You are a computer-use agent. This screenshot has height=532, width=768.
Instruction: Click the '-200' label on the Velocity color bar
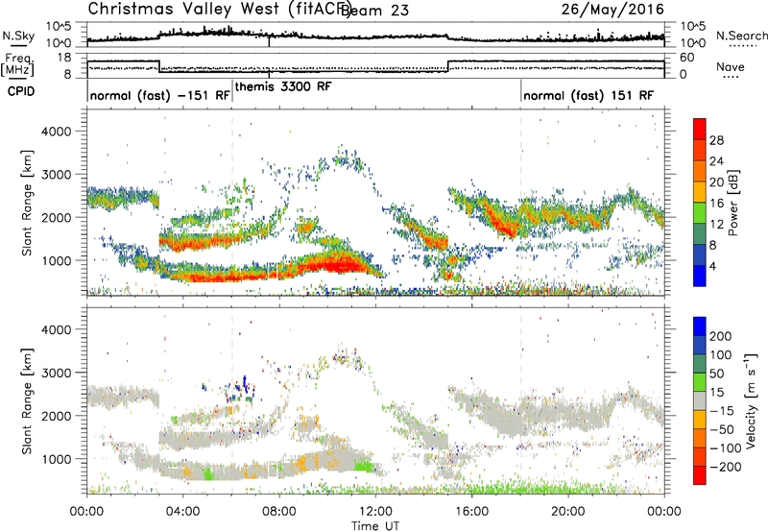[726, 467]
